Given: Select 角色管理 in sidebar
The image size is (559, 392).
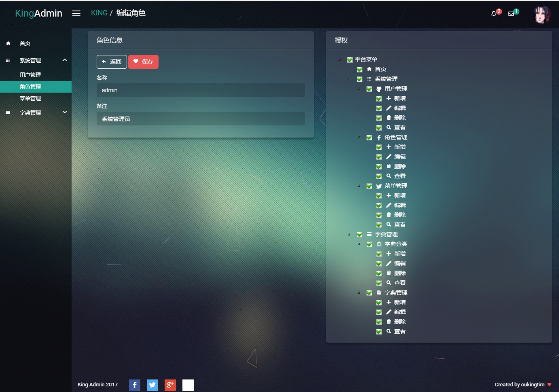Looking at the screenshot, I should tap(36, 87).
